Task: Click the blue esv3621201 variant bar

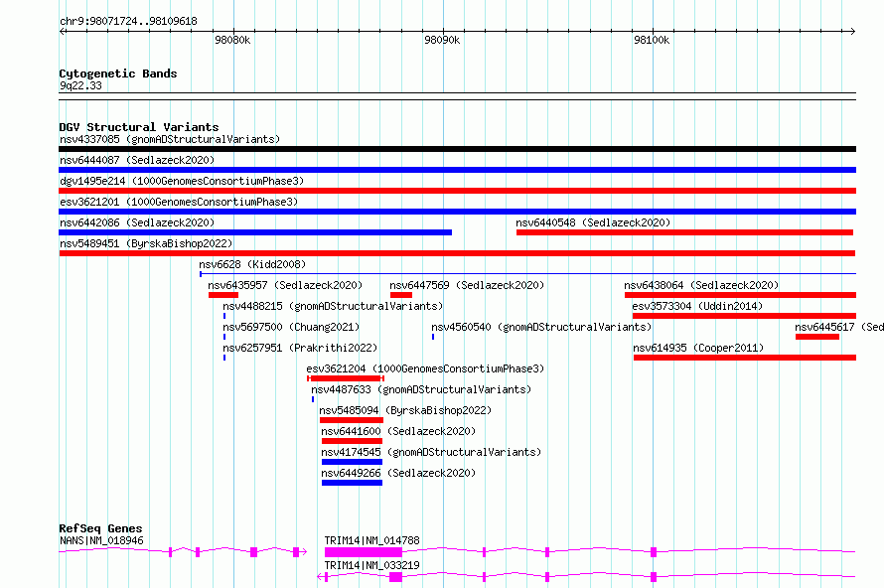Action: coord(457,212)
